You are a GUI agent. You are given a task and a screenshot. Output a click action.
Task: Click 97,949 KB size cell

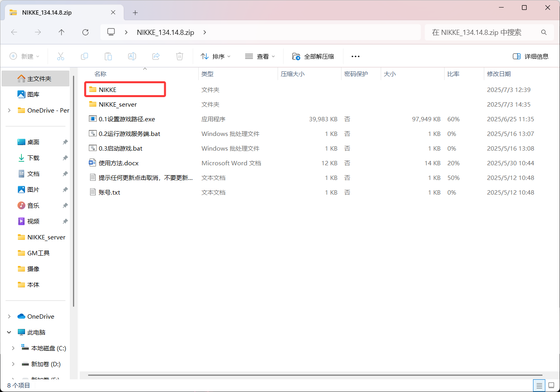tap(426, 119)
